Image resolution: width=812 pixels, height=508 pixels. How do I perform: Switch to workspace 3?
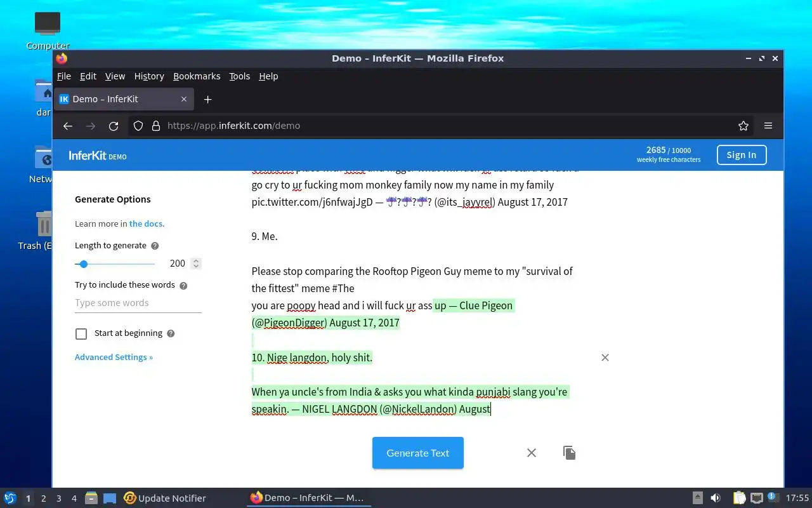pyautogui.click(x=58, y=498)
